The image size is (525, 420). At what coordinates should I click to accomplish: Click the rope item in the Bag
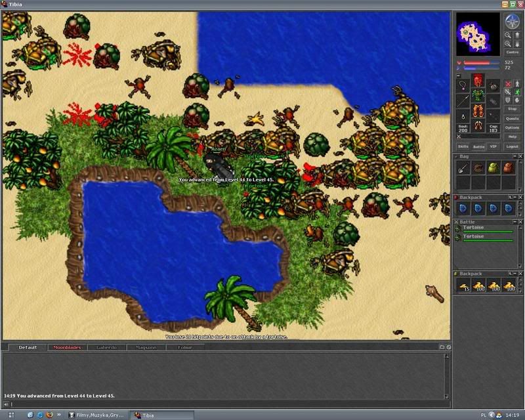pos(478,167)
